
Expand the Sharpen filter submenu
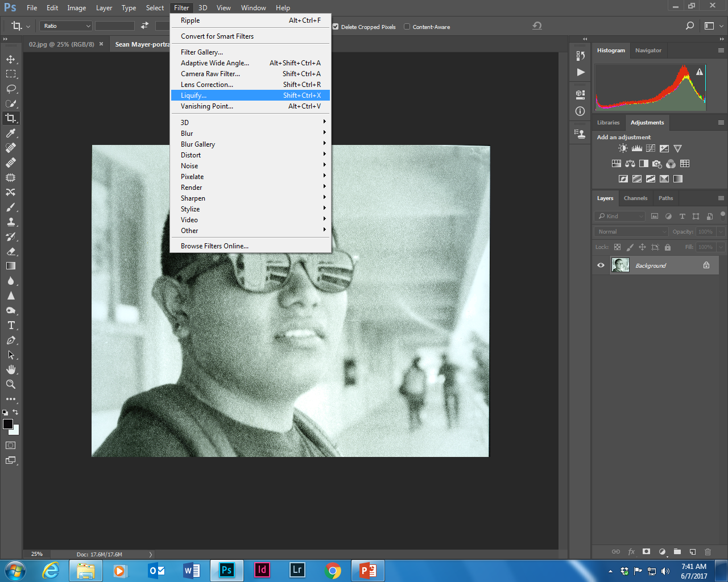point(251,198)
